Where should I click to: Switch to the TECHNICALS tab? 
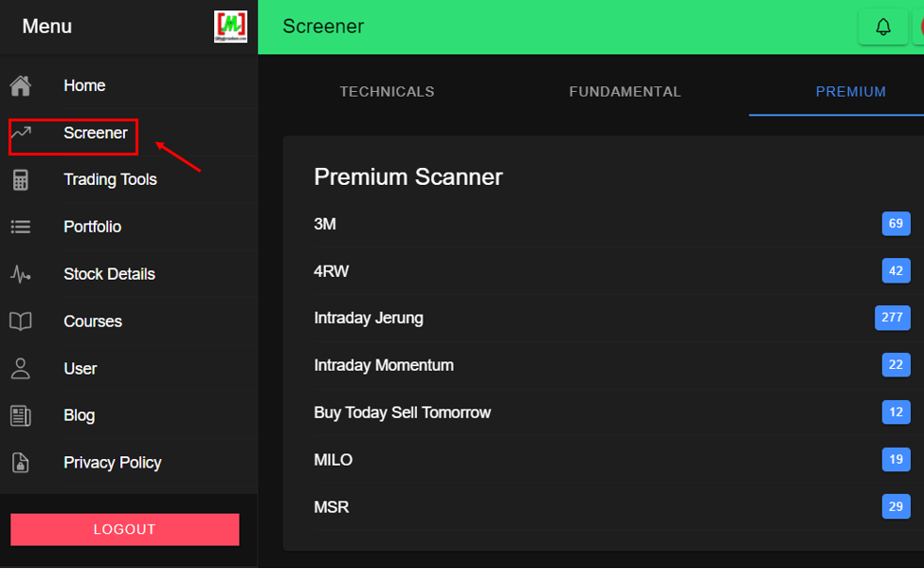point(387,91)
